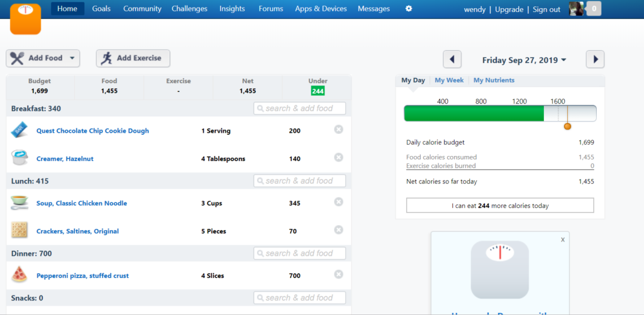The width and height of the screenshot is (644, 315).
Task: Click the green Under 244 badge
Action: pos(318,91)
